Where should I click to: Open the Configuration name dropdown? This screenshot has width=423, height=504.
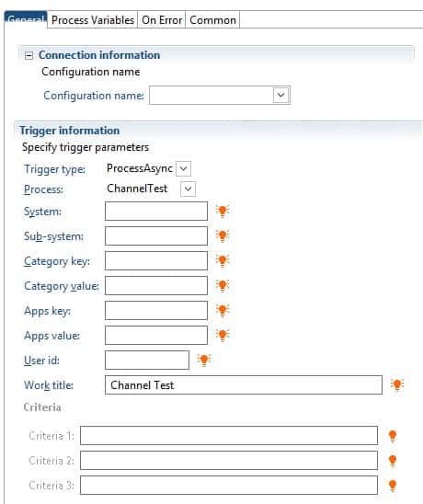click(x=280, y=95)
